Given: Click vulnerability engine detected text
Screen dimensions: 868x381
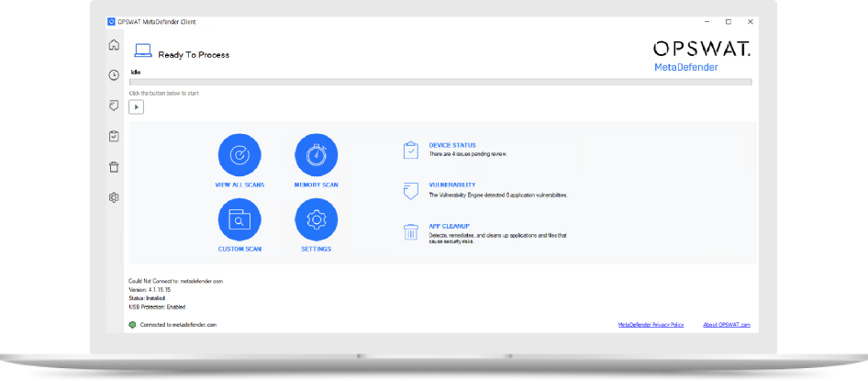Looking at the screenshot, I should click(498, 196).
